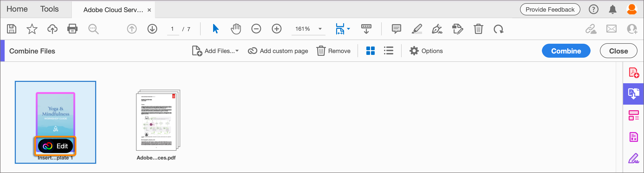644x173 pixels.
Task: Select the Adobe Cloud Serv... document tab
Action: (x=113, y=10)
